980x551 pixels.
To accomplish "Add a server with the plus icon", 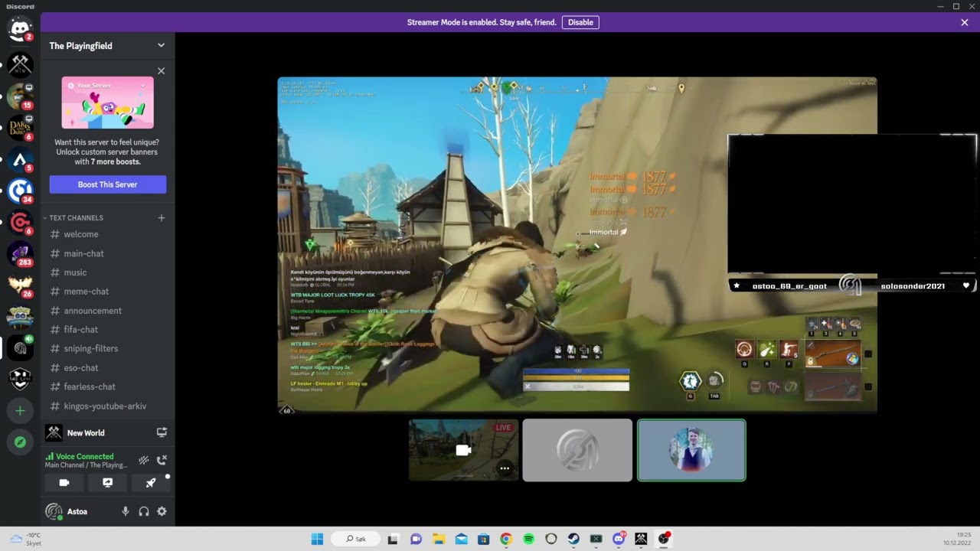I will click(x=20, y=411).
